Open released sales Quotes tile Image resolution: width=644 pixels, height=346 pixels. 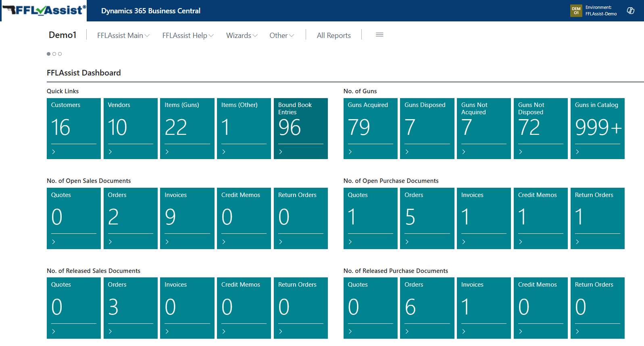(x=74, y=308)
